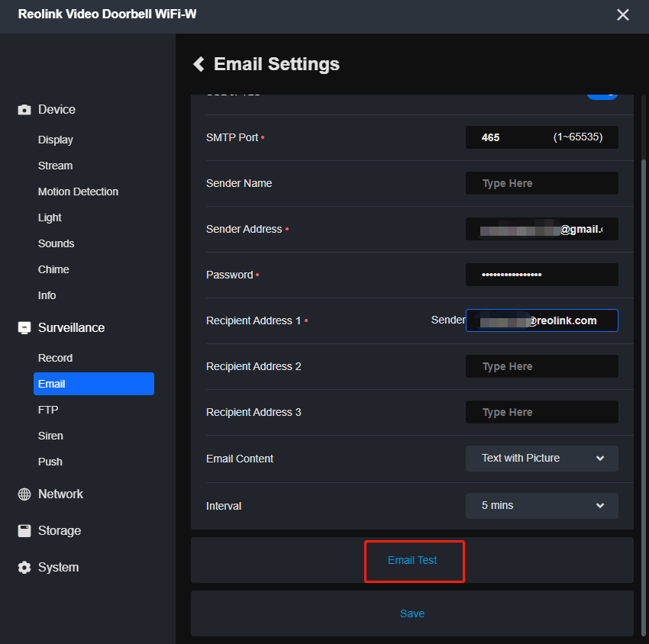Click the Surveillance monitor icon
Viewport: 649px width, 644px height.
click(x=24, y=327)
